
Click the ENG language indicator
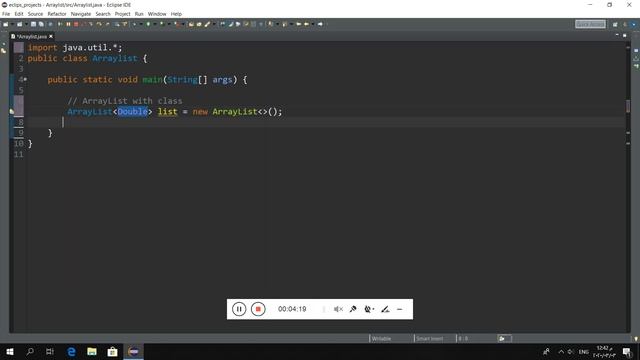[x=584, y=351]
